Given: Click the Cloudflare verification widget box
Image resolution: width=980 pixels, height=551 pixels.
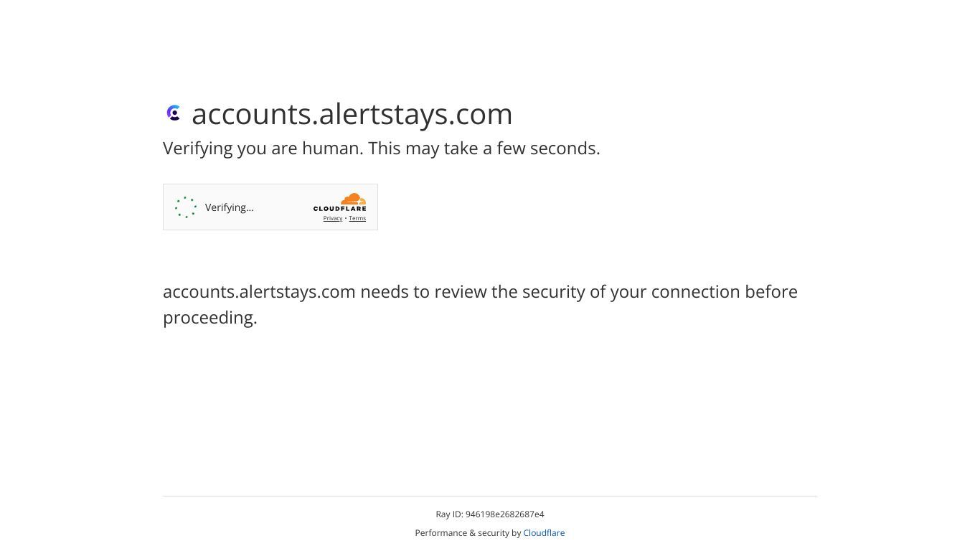Looking at the screenshot, I should (x=270, y=207).
